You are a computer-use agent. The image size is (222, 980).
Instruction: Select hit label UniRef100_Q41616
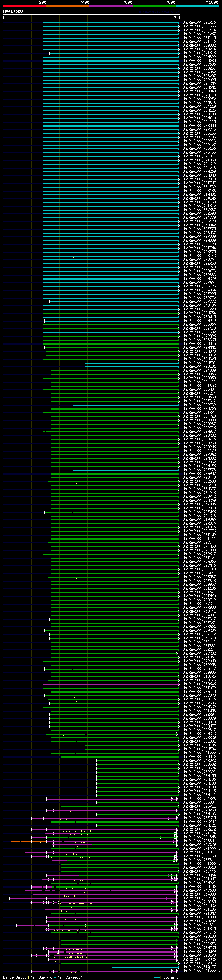[x=199, y=53]
